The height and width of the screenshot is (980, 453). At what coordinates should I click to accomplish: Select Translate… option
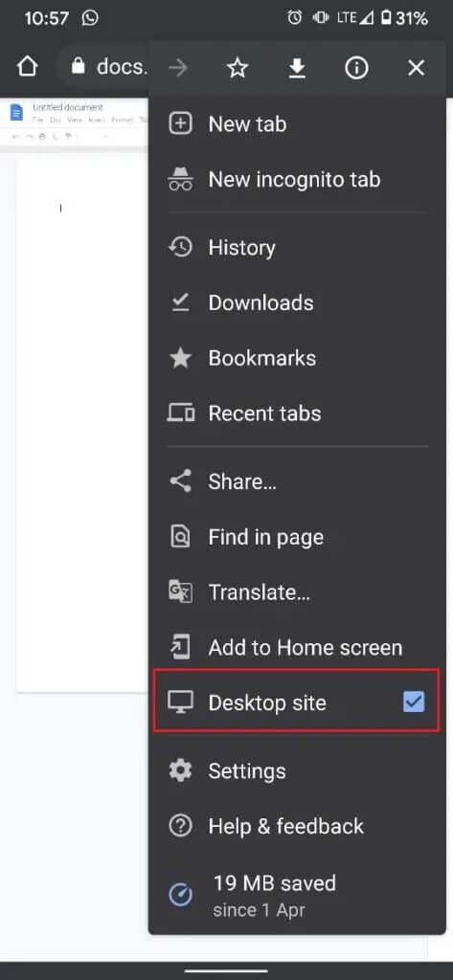click(297, 591)
